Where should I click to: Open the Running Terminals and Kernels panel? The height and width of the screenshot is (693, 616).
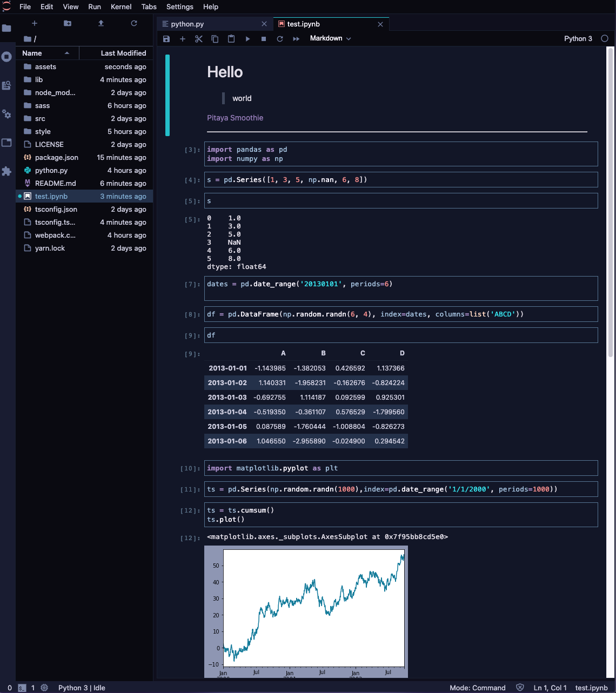point(6,57)
